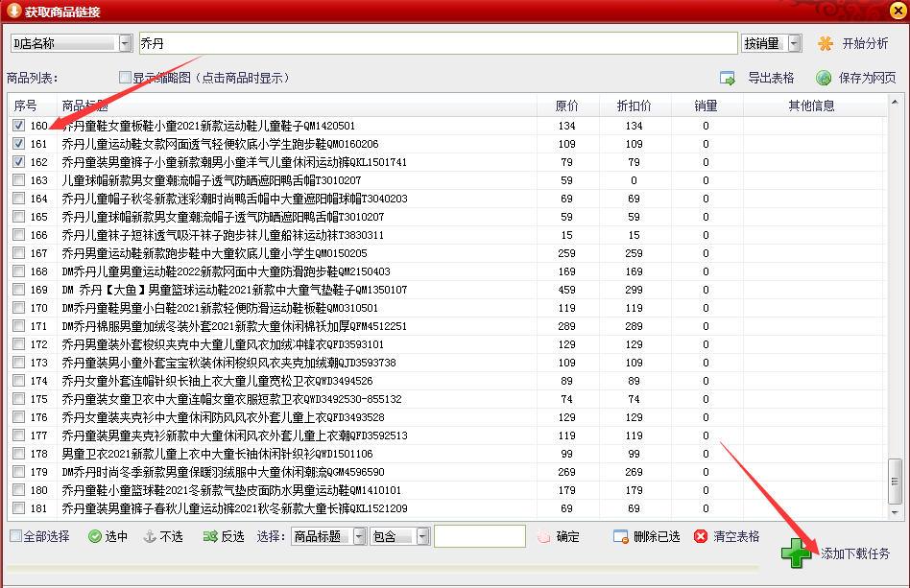Click the 反选 invert selection icon
Viewport: 910px width, 588px height.
(x=210, y=536)
